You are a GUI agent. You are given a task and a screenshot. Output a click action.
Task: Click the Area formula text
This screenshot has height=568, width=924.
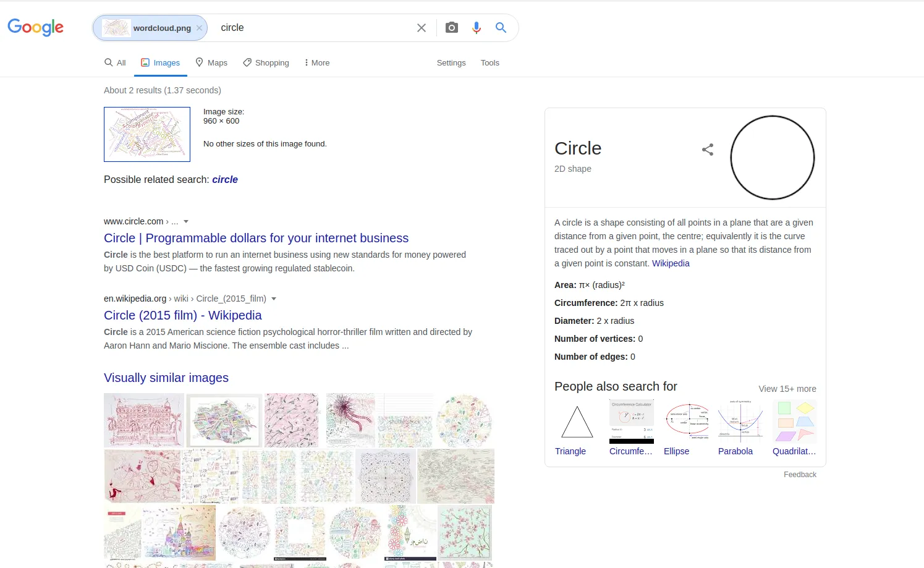tap(590, 285)
